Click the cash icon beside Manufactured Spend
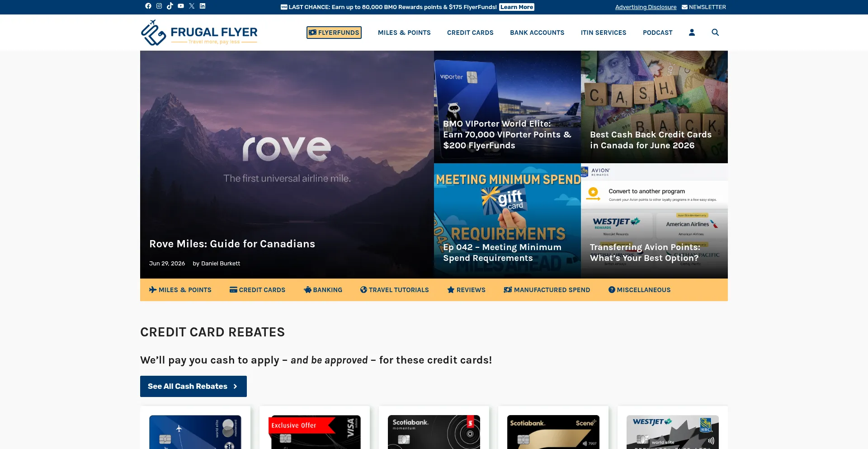Viewport: 868px width, 449px height. point(508,290)
